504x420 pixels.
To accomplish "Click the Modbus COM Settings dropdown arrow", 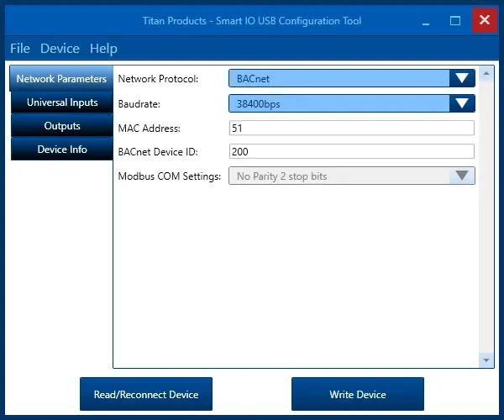I will (x=461, y=176).
